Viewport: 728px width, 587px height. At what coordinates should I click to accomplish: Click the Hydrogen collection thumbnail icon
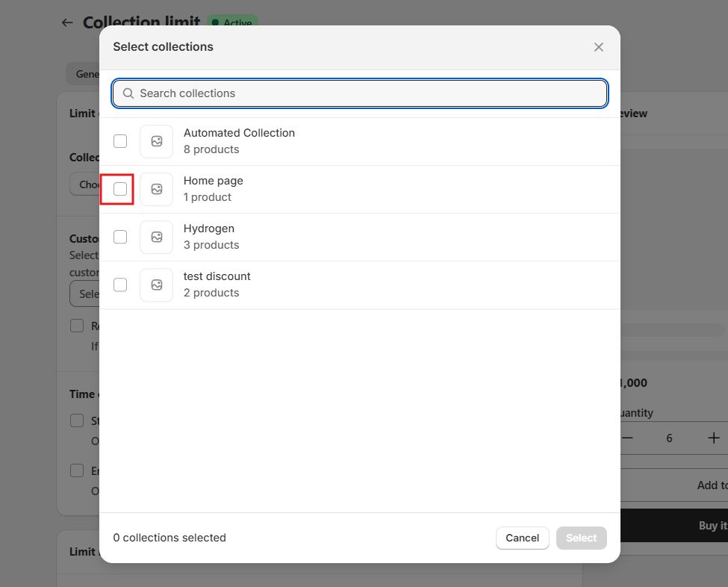click(x=156, y=237)
